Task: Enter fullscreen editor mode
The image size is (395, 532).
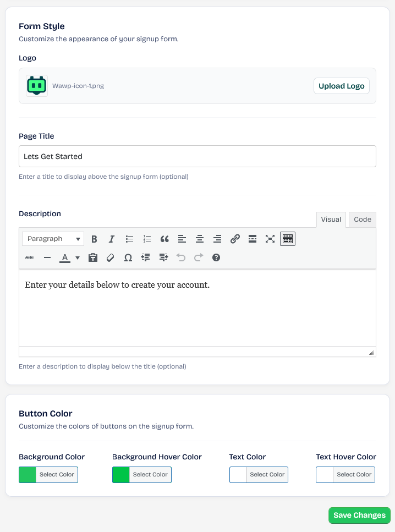Action: (x=270, y=239)
